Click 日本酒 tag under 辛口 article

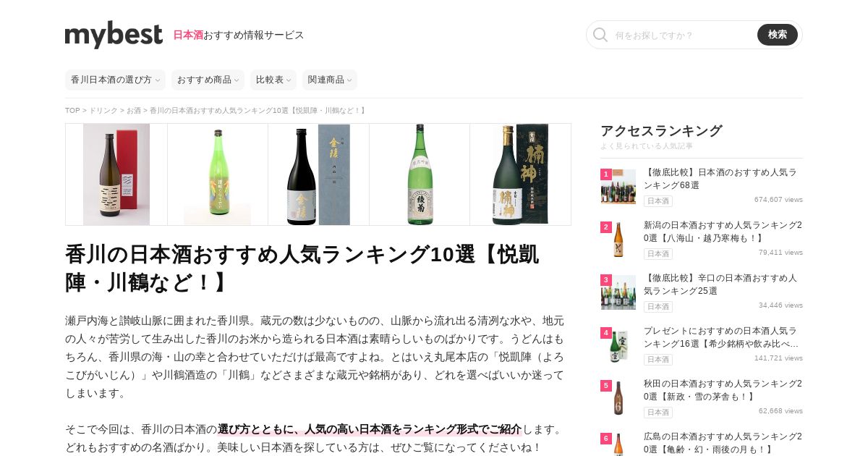click(x=658, y=307)
